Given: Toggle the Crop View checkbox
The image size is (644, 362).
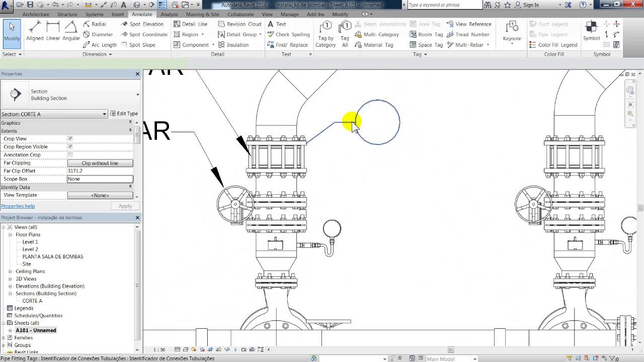Looking at the screenshot, I should [x=70, y=139].
